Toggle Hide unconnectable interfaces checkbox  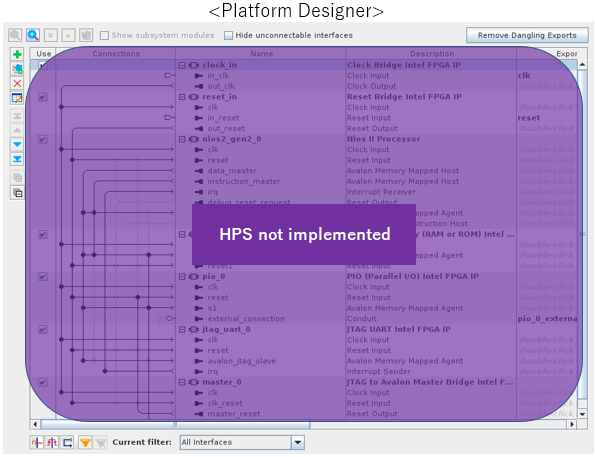(228, 35)
